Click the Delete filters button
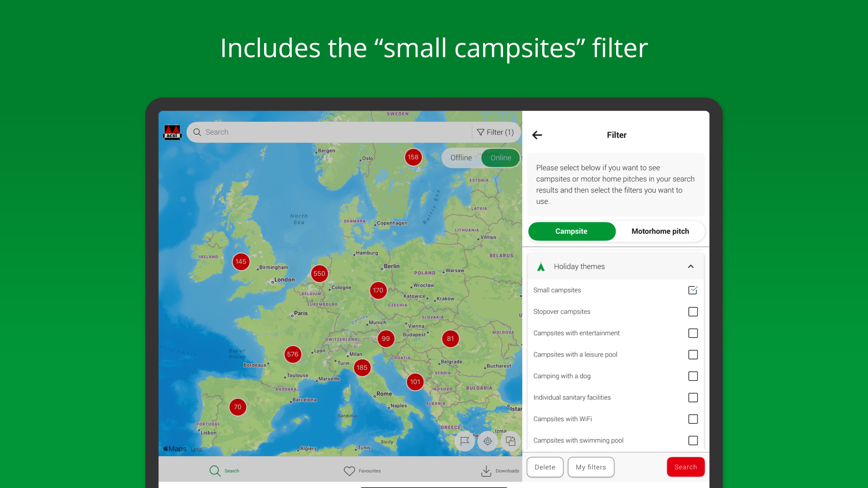 click(545, 467)
